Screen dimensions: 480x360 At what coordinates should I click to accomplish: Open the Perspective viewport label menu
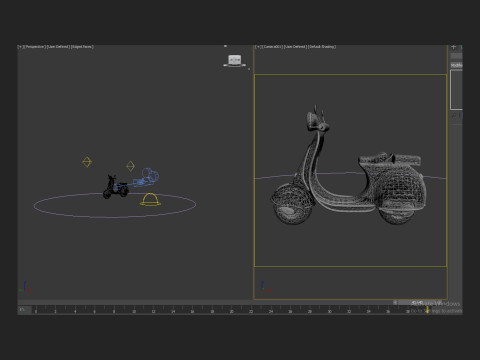[x=35, y=47]
